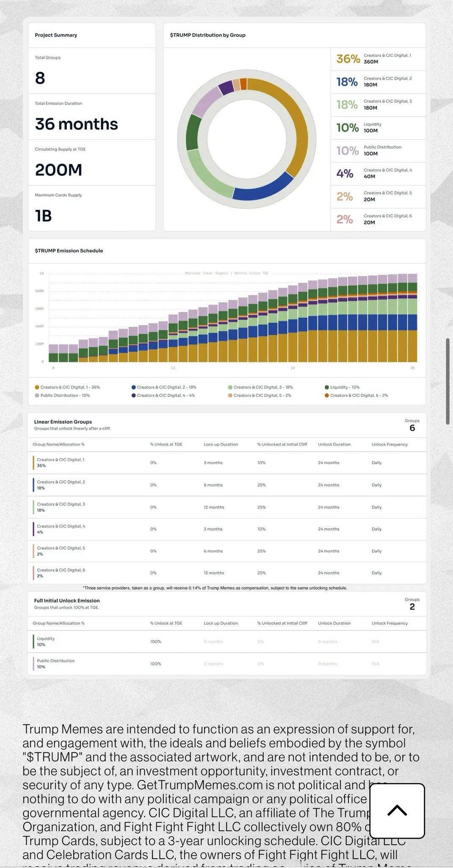453x868 pixels.
Task: Click the 1B Maximum Cards Supply value
Action: pyautogui.click(x=44, y=216)
